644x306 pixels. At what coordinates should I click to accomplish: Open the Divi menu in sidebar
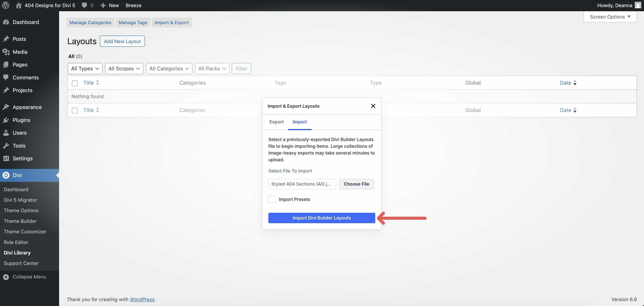pos(17,175)
